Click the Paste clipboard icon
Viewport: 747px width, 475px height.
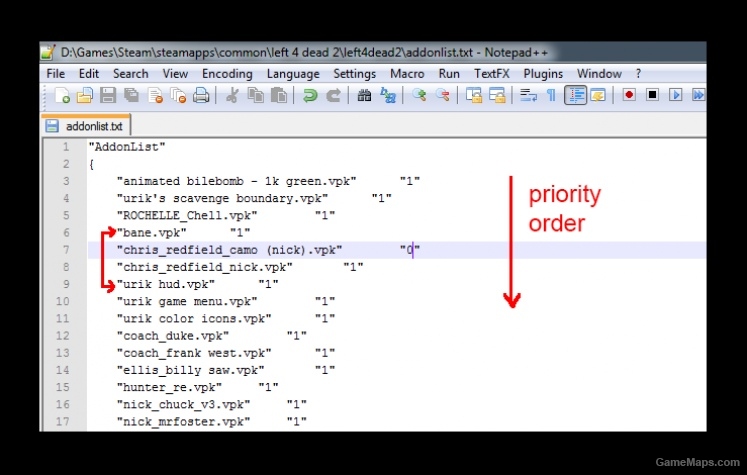[x=279, y=95]
